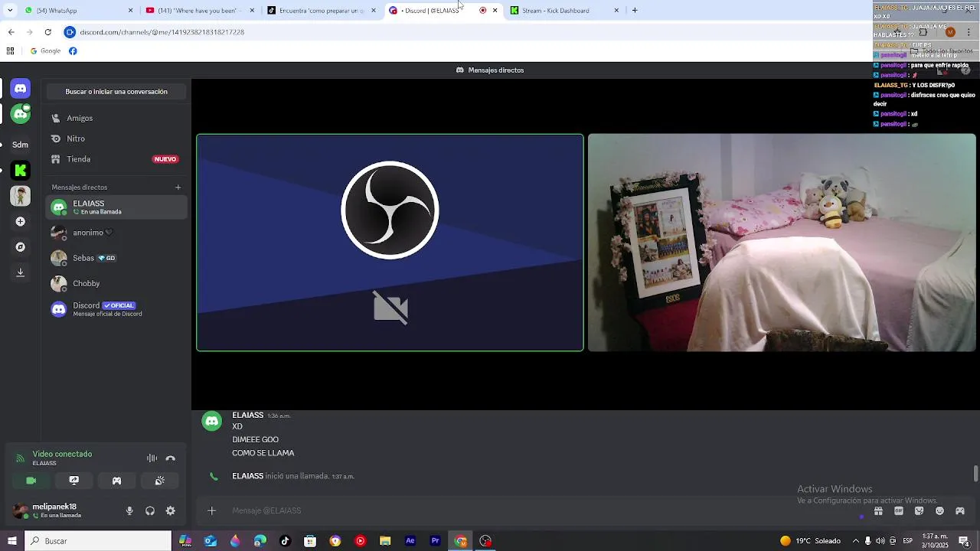This screenshot has height=551, width=980.
Task: Click chat scrollbar thumb
Action: click(x=975, y=473)
